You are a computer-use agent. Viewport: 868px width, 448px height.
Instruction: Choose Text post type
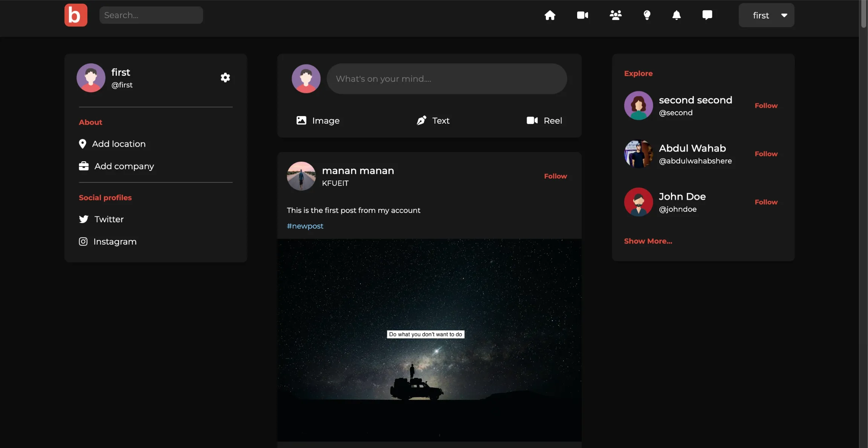click(x=433, y=121)
